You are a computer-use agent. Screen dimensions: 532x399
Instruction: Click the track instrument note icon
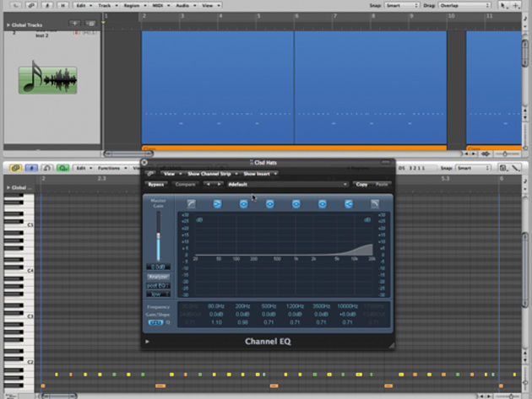point(48,78)
